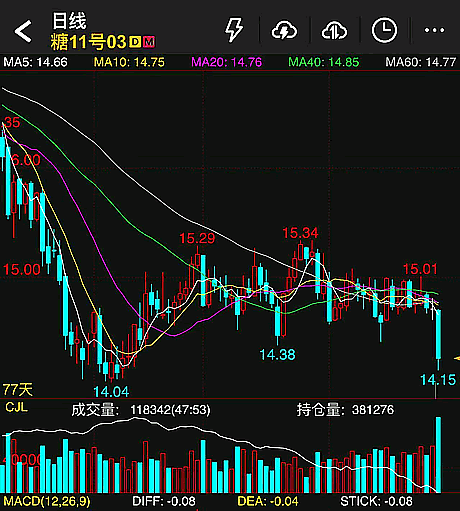Tap the red M badge
Image resolution: width=460 pixels, height=511 pixels.
[149, 42]
